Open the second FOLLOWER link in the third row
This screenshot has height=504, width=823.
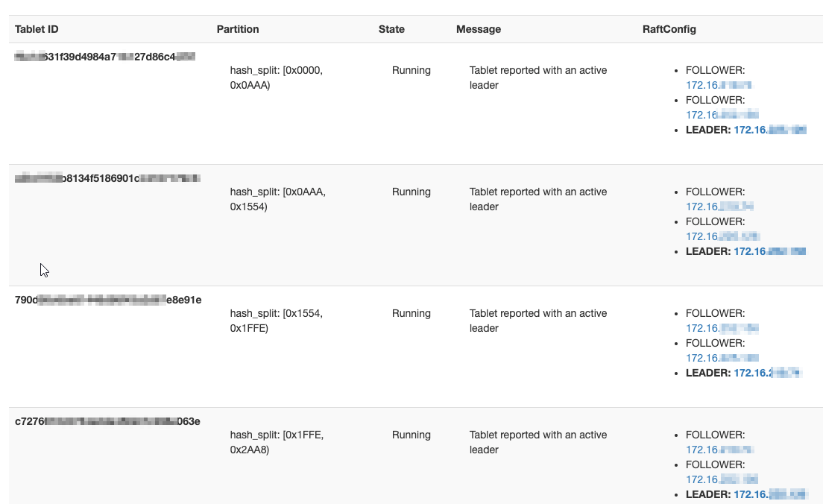click(x=719, y=357)
